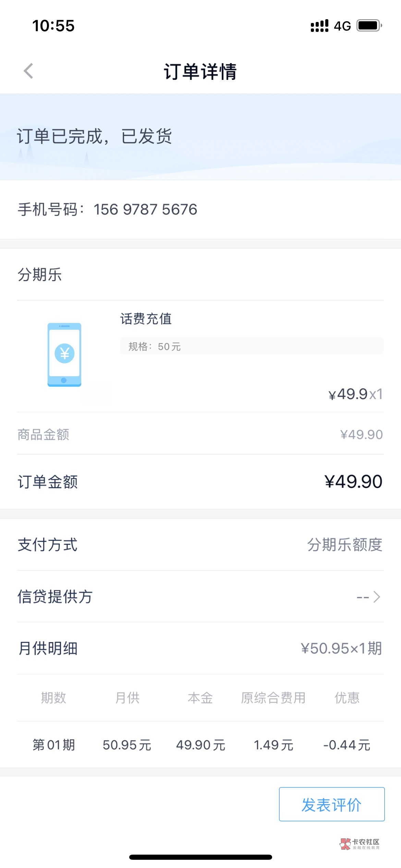
Task: Tap the 原综合费用 column header
Action: (x=273, y=698)
